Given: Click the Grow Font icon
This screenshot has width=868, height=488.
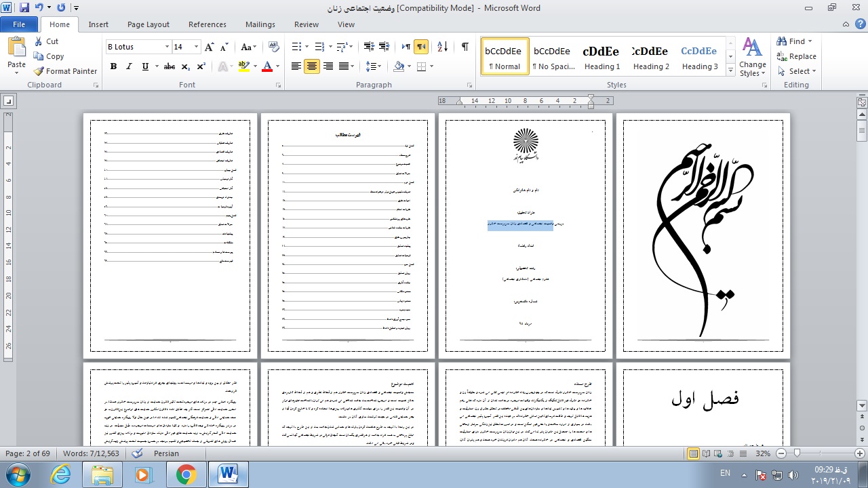Looking at the screenshot, I should click(x=210, y=47).
